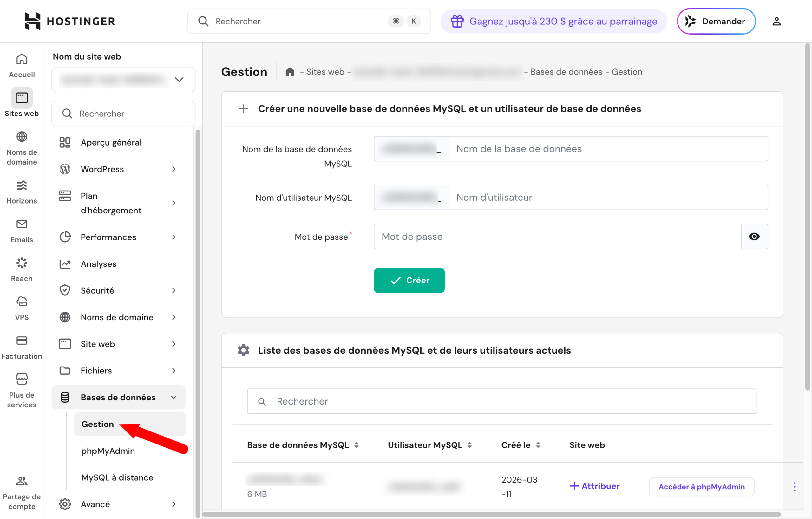Open the Accueil home section
This screenshot has height=519, width=812.
click(x=22, y=66)
